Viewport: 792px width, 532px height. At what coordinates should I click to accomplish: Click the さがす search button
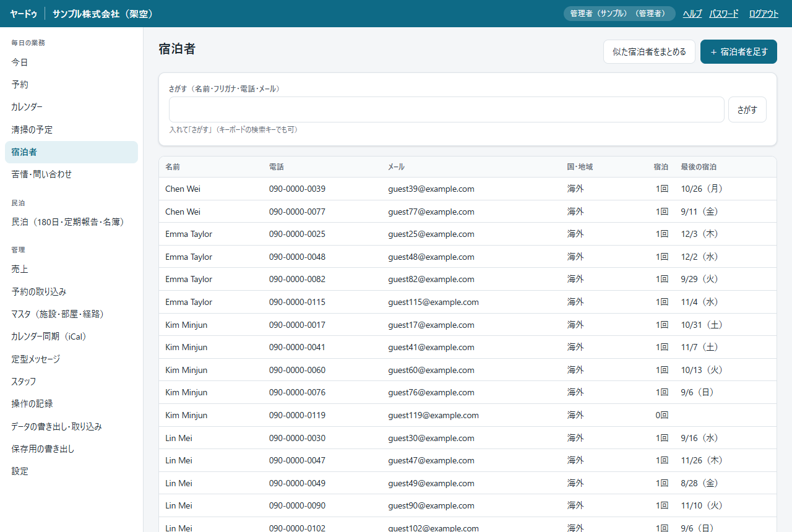pyautogui.click(x=747, y=109)
